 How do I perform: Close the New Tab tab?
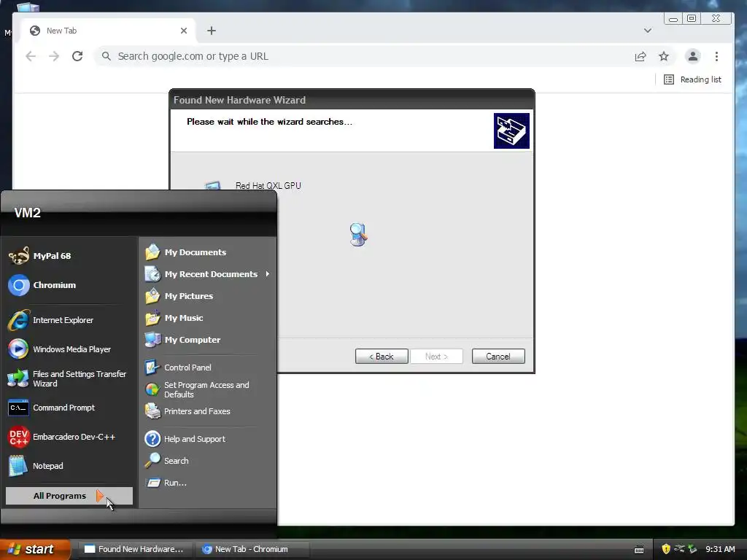tap(184, 31)
